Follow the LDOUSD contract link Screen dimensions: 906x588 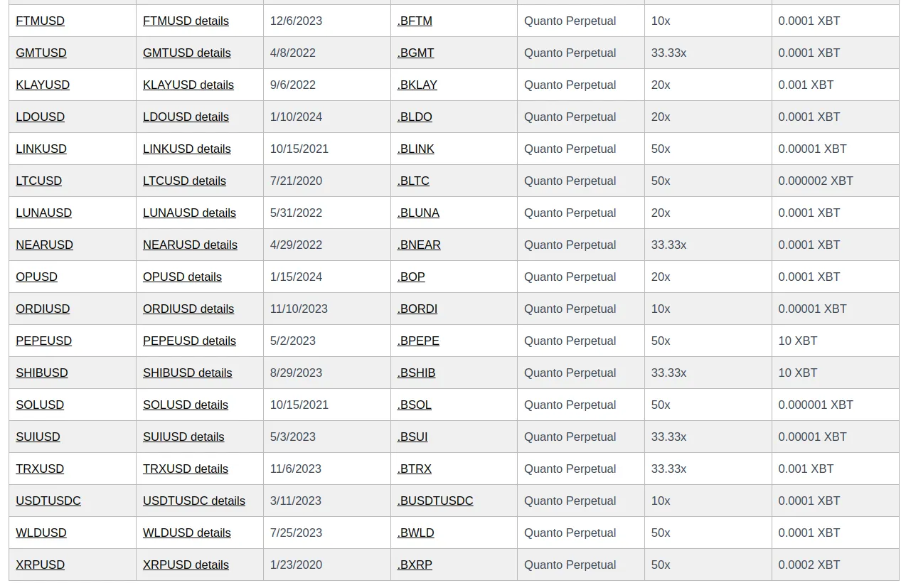[40, 117]
